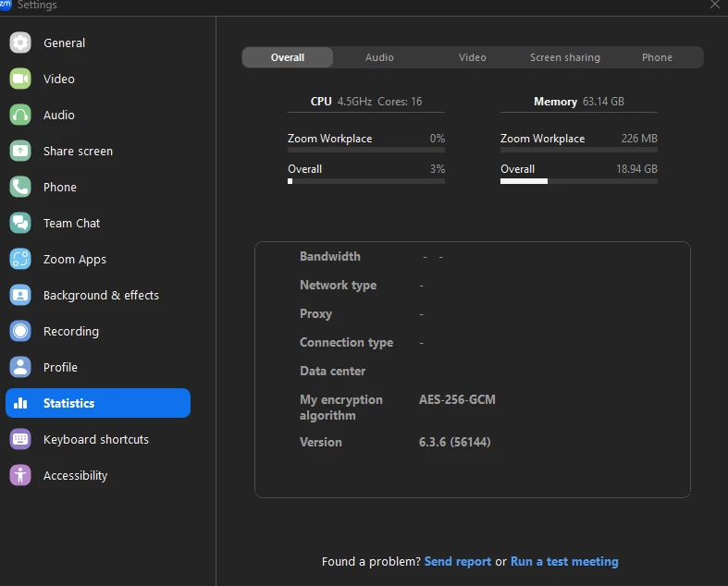Screen dimensions: 728x586
Task: Click the Phone handset icon in sidebar
Action: [x=20, y=187]
